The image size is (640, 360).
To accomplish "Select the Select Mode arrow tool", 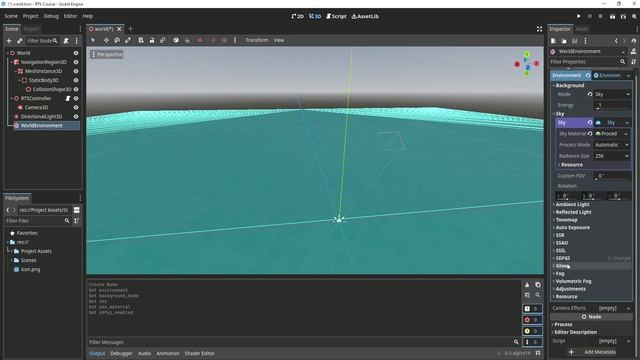I will click(93, 40).
